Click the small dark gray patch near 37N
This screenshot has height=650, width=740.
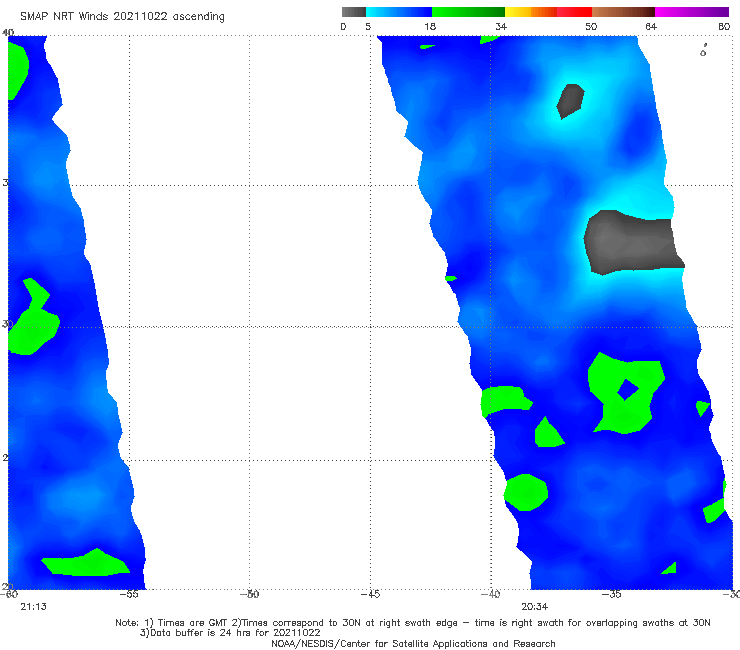pos(570,101)
